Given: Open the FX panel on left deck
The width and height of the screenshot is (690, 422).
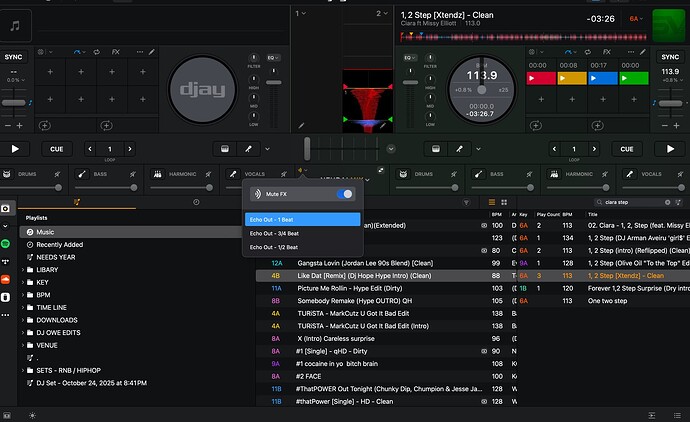Looking at the screenshot, I should (115, 51).
